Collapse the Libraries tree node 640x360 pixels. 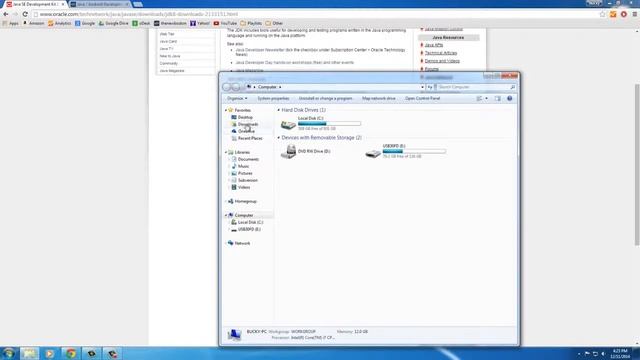226,152
